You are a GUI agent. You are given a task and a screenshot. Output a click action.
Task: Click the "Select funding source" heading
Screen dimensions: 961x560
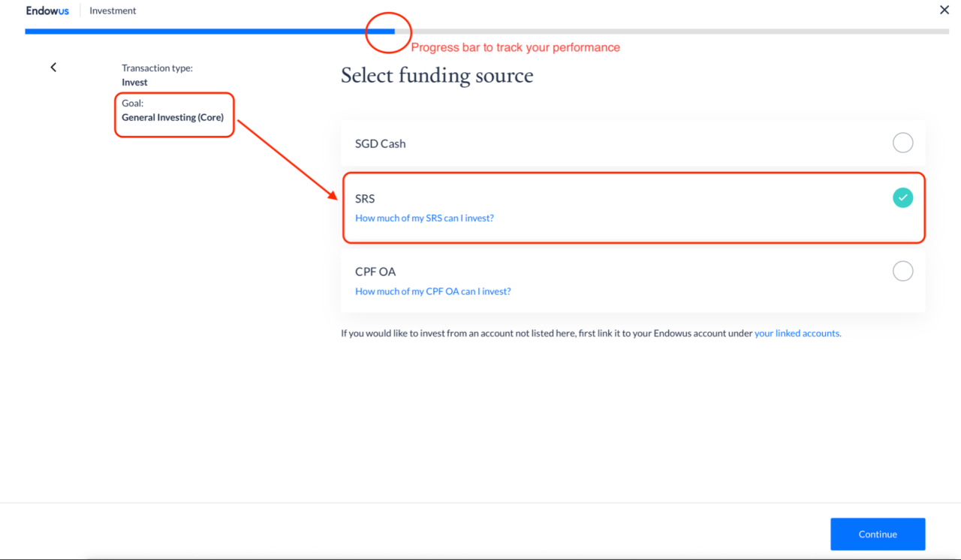437,76
